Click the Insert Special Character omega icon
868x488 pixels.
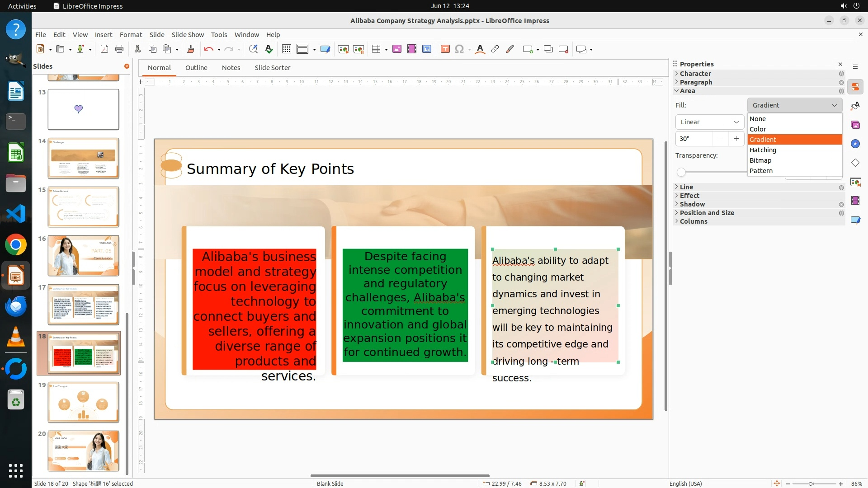(459, 49)
